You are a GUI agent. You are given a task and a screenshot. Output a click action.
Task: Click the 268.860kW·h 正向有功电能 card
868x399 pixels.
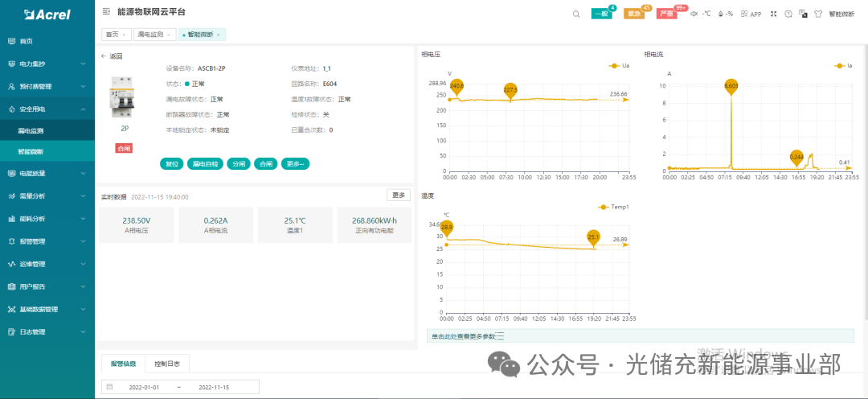click(x=375, y=225)
